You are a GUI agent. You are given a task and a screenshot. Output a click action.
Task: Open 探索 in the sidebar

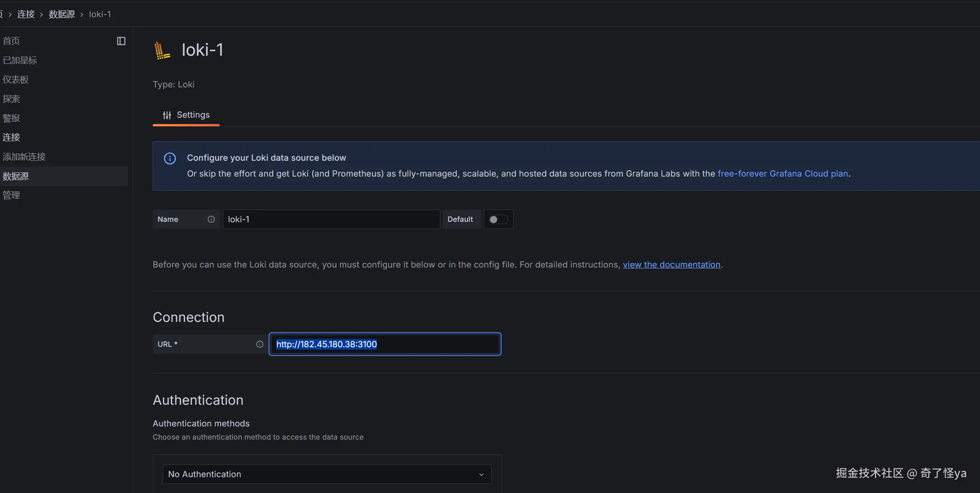pyautogui.click(x=11, y=99)
